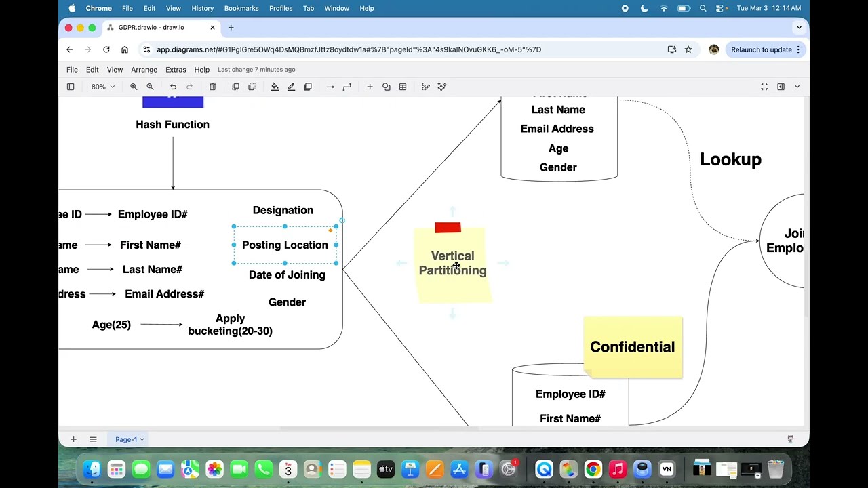Screen dimensions: 868x488
Task: Select the Email Address# text
Action: tap(164, 294)
